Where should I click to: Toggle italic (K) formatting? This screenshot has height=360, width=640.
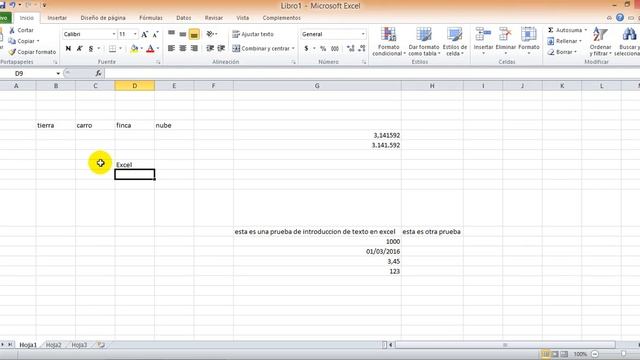point(80,49)
